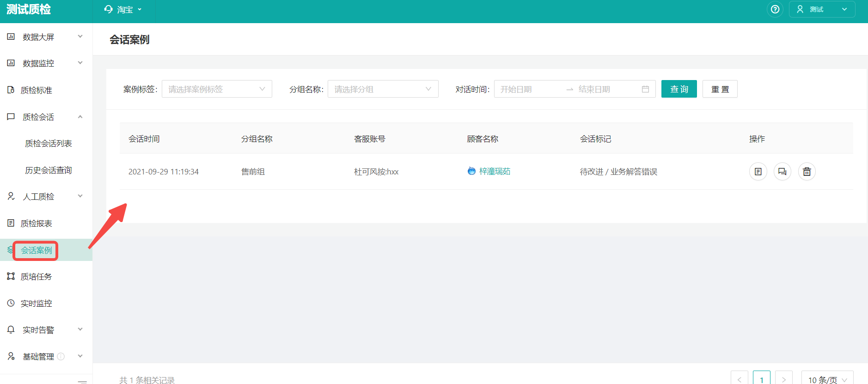Click the user avatar icon beside 测试

coord(800,9)
